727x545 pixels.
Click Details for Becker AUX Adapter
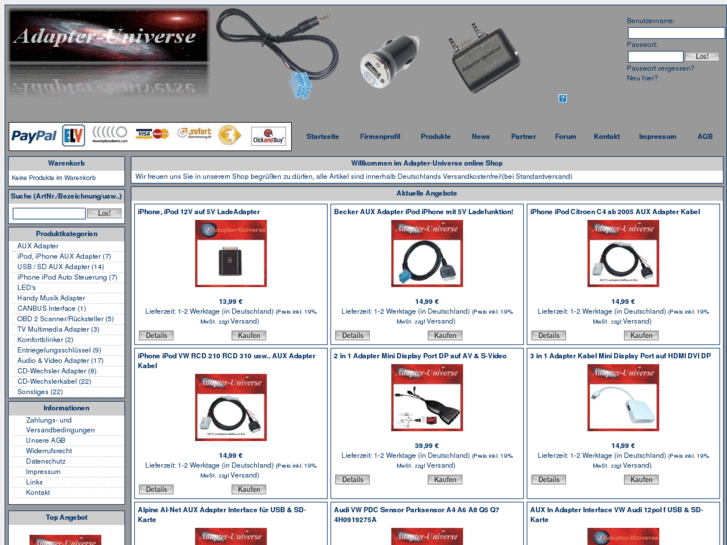click(x=352, y=335)
